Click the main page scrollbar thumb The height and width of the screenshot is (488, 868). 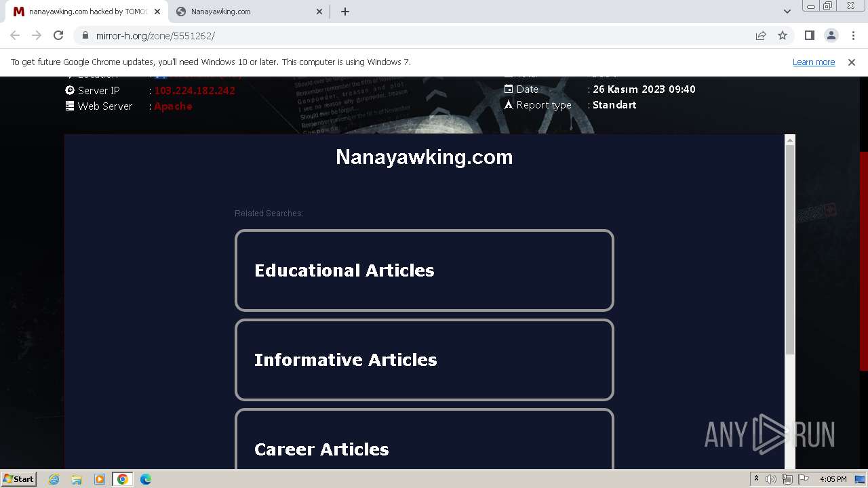863,261
